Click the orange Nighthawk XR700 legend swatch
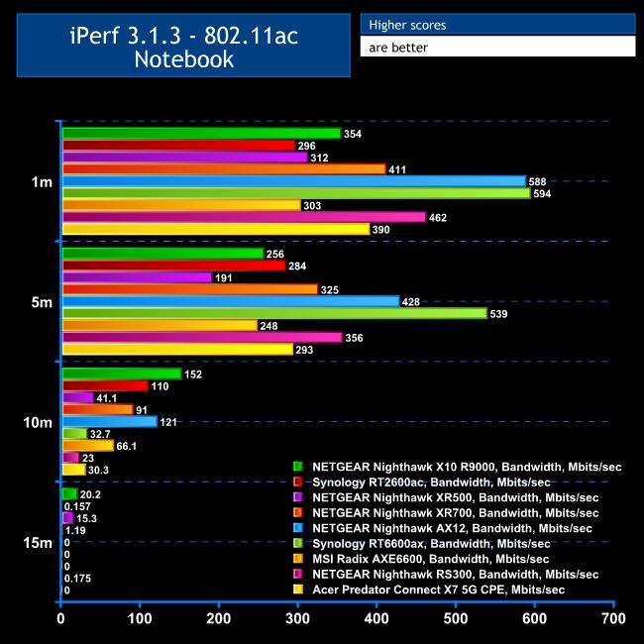Viewport: 644px width, 644px height. click(x=298, y=512)
